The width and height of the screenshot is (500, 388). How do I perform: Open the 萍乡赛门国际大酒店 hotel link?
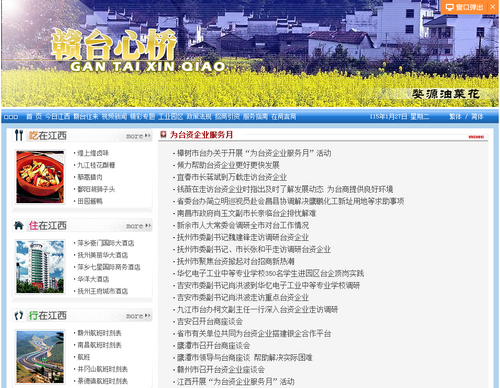pyautogui.click(x=106, y=243)
